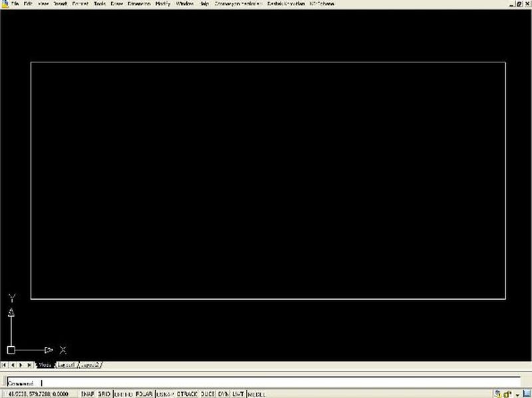The image size is (532, 398).
Task: Toggle OSNAP object snap button
Action: point(165,394)
